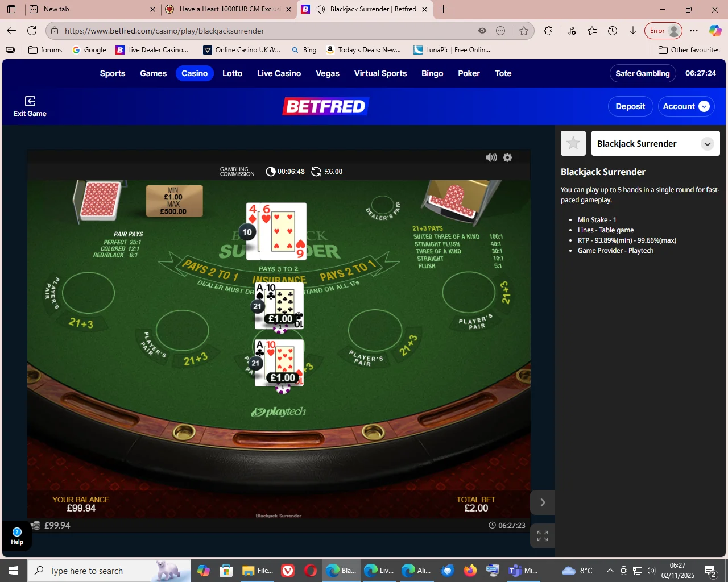The height and width of the screenshot is (582, 728).
Task: Go to the Sports section
Action: click(x=113, y=73)
